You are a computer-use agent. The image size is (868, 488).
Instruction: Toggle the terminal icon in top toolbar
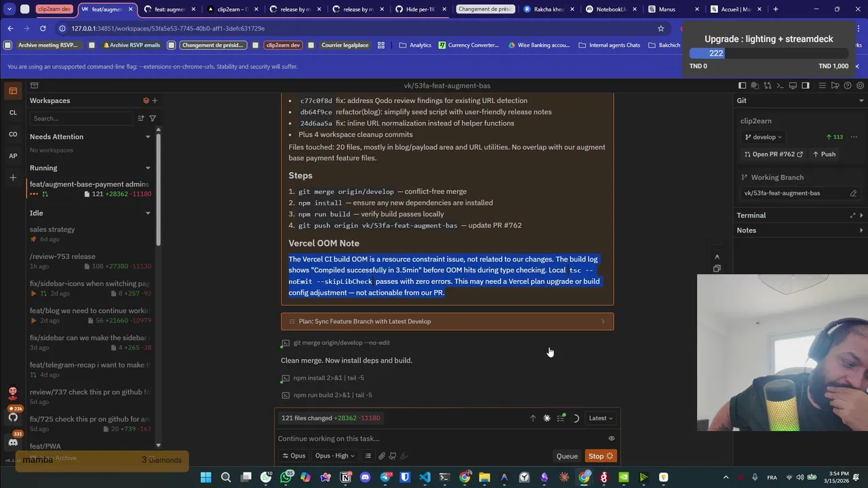pos(780,85)
